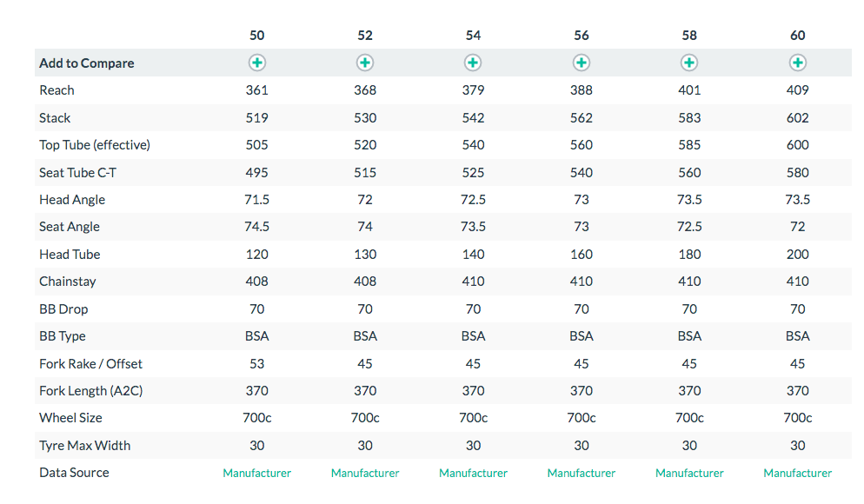
Task: Click the Tyre Max Width label
Action: coord(85,445)
